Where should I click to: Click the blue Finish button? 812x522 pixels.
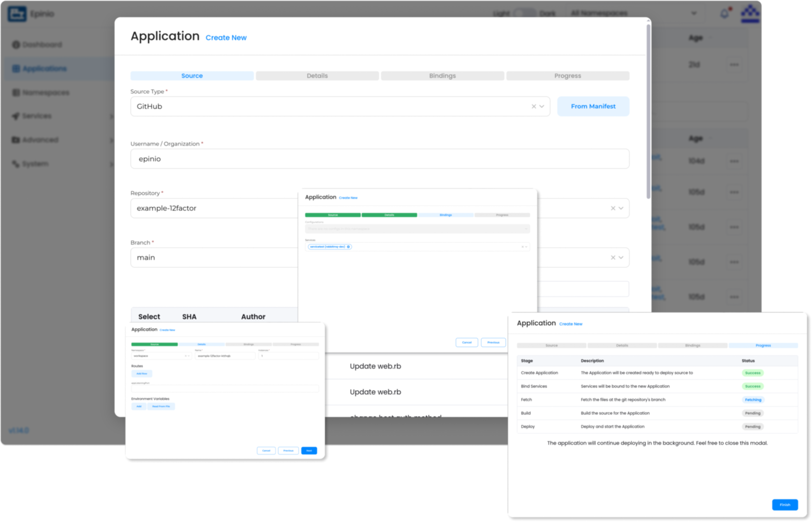(x=785, y=505)
